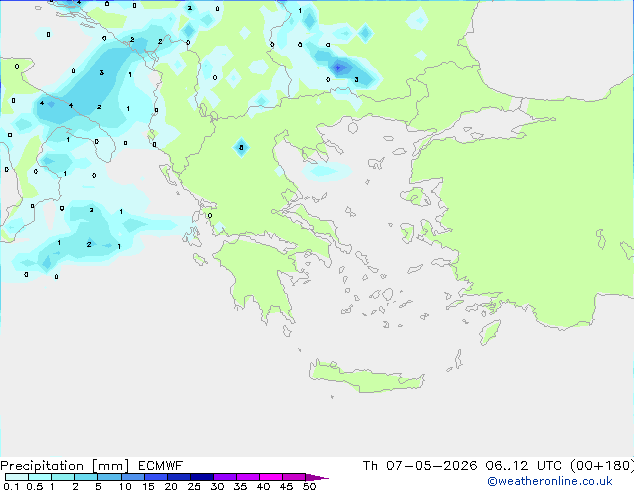
Task: Click the 'ECMWF' model label
Action: pos(161,466)
